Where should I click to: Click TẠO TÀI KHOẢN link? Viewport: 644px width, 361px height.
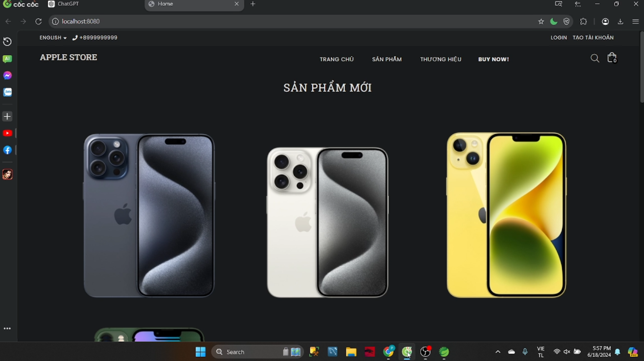[593, 38]
